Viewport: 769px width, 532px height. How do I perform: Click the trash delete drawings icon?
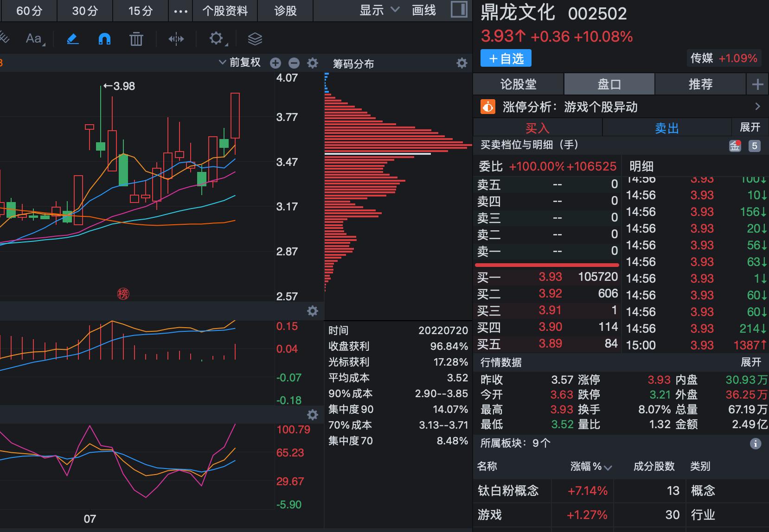[136, 39]
